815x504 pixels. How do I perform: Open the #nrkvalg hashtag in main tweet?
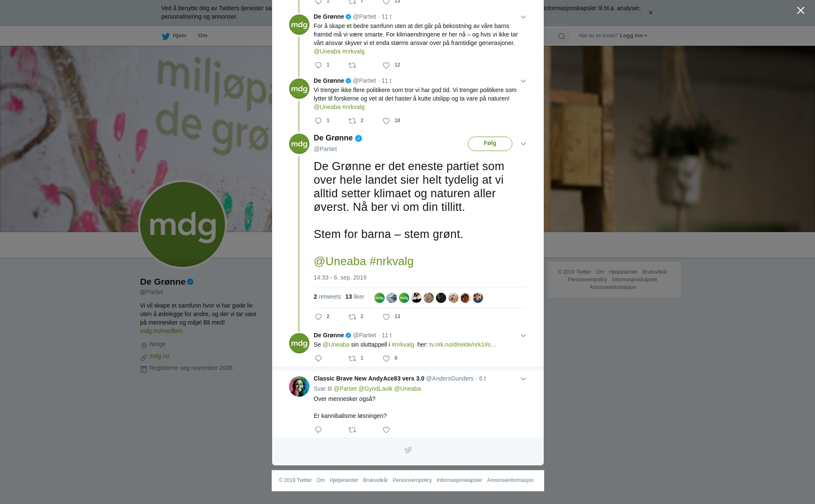(x=391, y=261)
